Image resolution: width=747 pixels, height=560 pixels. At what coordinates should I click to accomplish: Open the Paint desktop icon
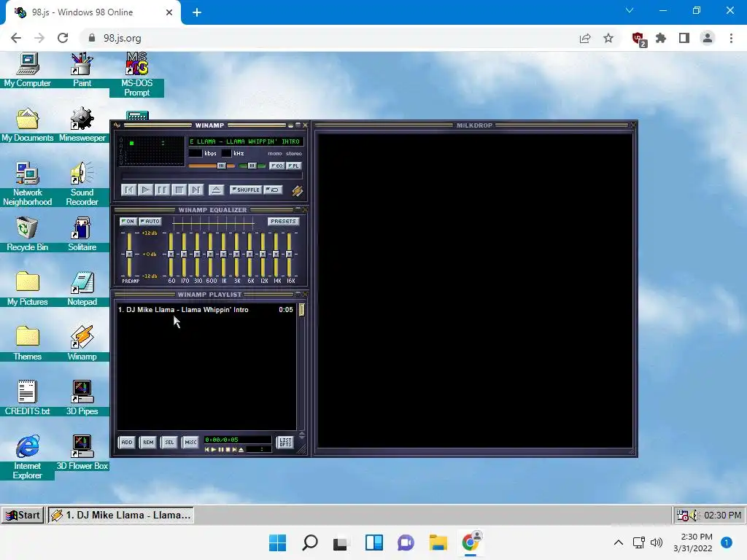82,71
